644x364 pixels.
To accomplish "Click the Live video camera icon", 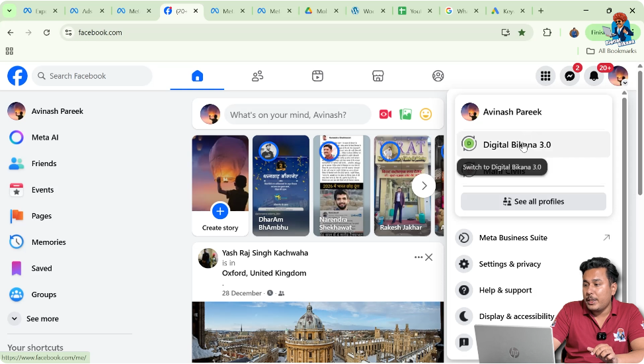I will [x=385, y=114].
